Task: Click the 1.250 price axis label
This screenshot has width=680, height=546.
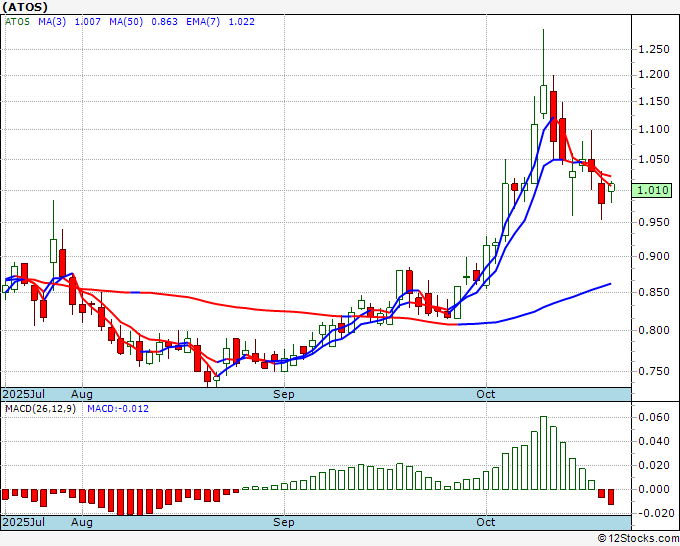Action: click(x=652, y=49)
